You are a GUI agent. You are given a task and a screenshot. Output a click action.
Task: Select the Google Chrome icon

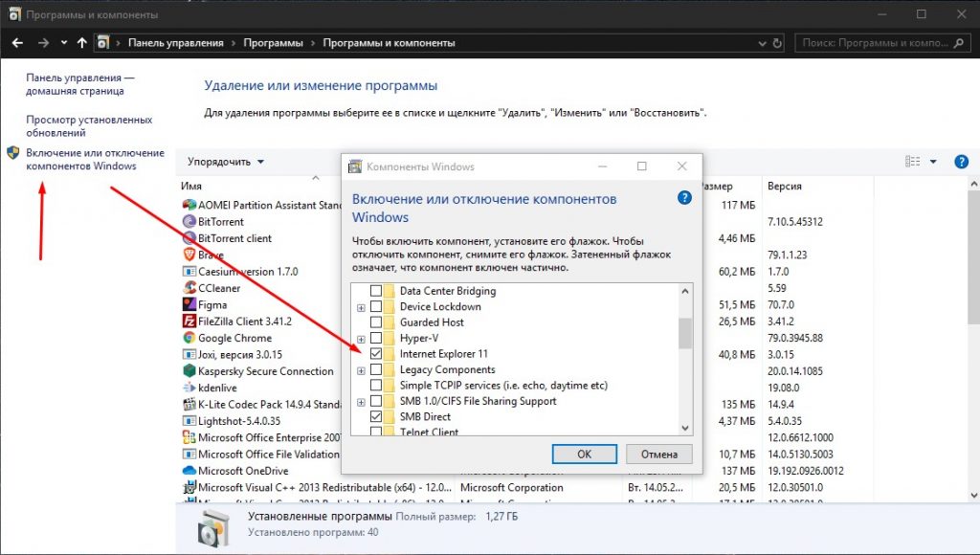189,338
